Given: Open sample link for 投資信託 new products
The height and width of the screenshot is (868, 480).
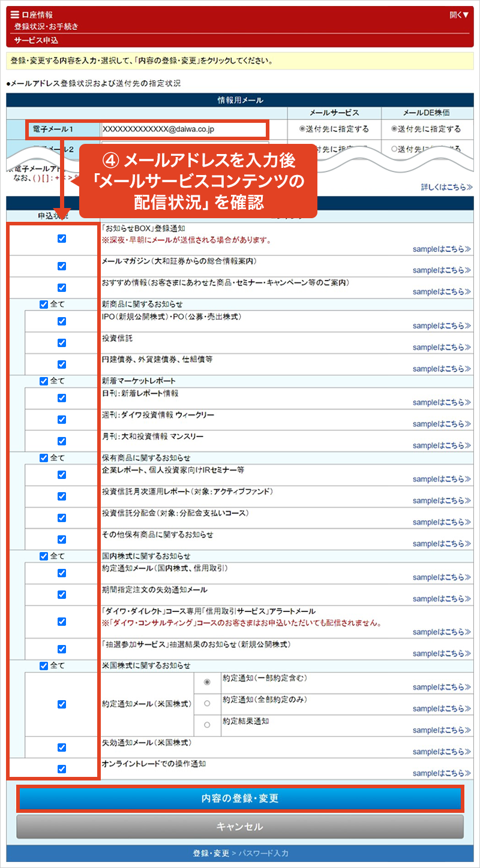Looking at the screenshot, I should coord(442,347).
